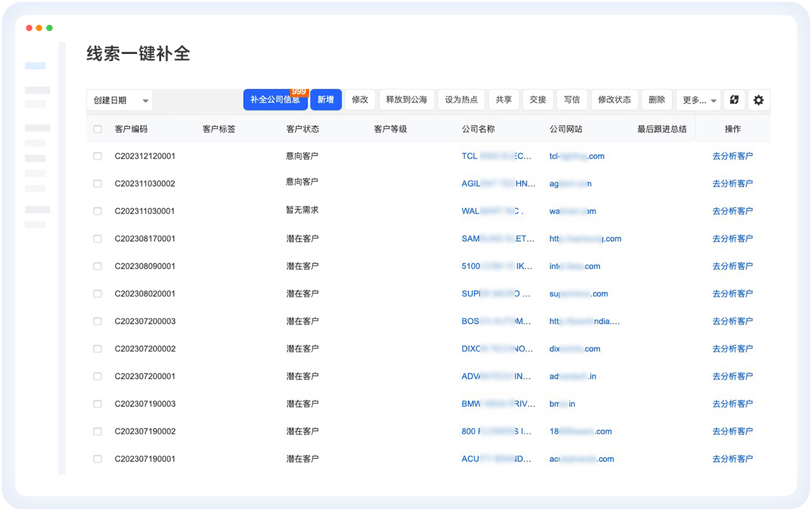This screenshot has height=511, width=812.
Task: Select the checkbox for C202308170001
Action: [98, 239]
